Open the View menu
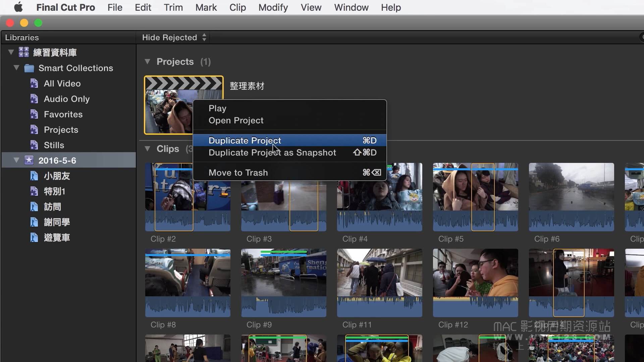This screenshot has height=362, width=644. [311, 7]
